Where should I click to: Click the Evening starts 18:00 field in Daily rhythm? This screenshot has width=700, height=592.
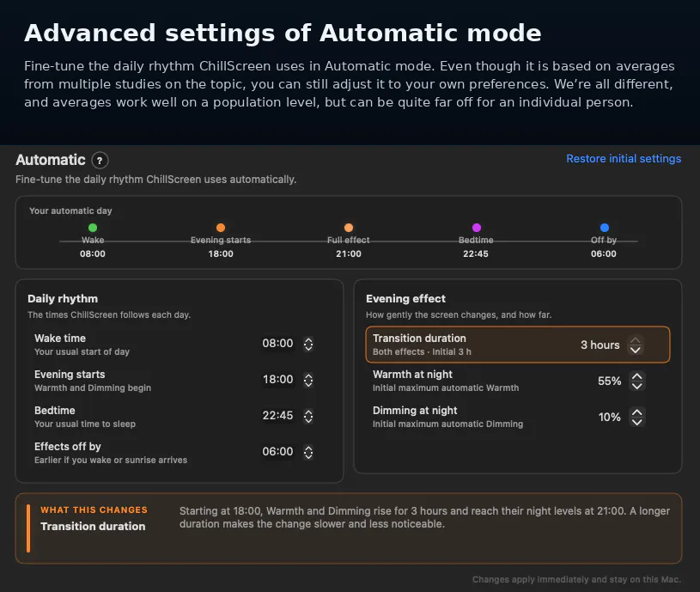point(277,380)
